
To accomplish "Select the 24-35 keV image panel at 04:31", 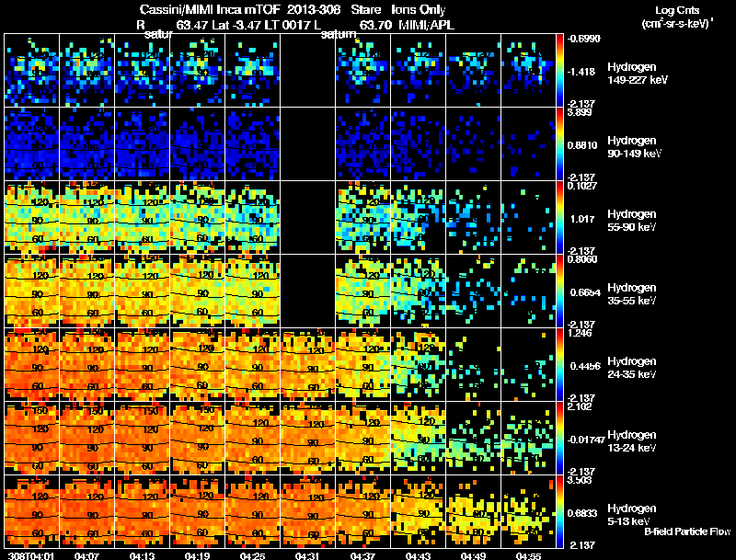I will coord(307,365).
